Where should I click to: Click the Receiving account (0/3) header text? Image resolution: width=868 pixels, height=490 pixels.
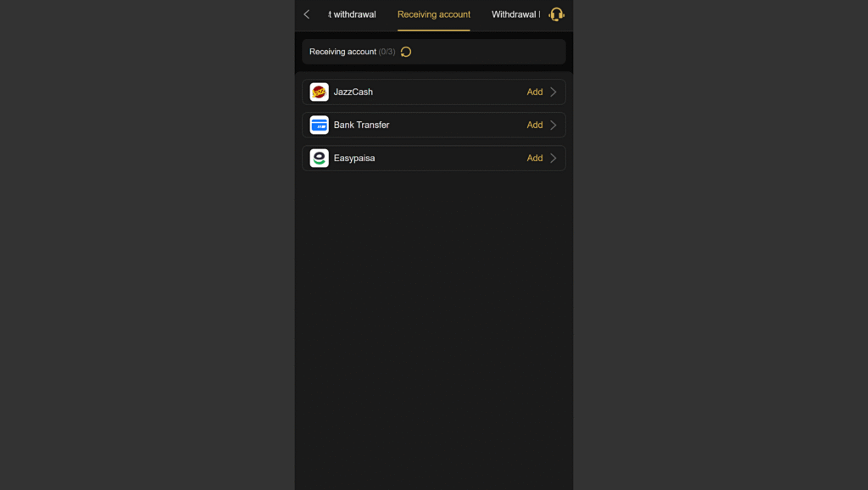(352, 52)
